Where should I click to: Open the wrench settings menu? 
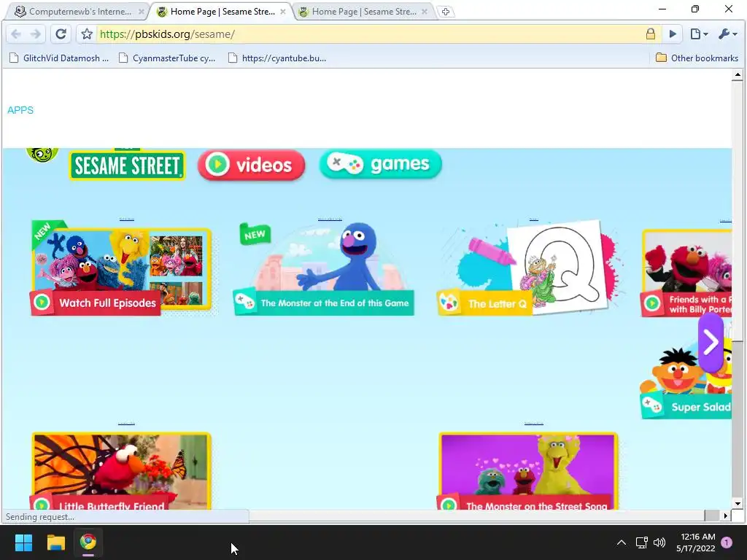(727, 34)
